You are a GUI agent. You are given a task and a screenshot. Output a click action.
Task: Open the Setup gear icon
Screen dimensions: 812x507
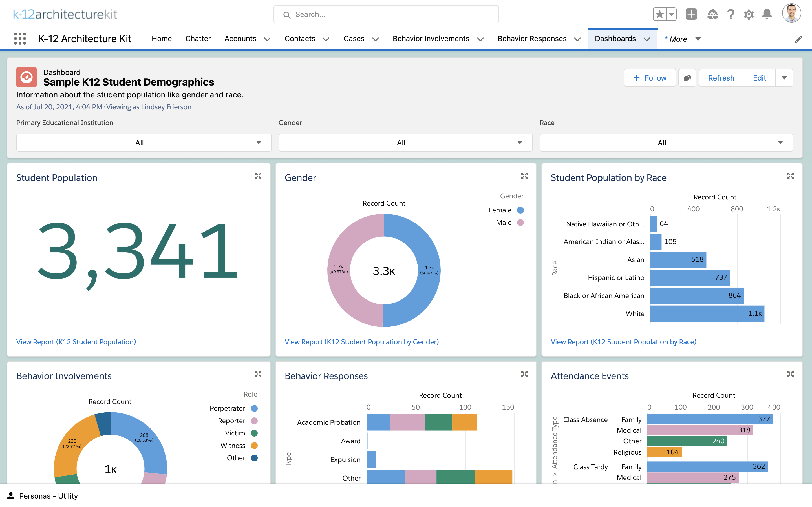[749, 14]
